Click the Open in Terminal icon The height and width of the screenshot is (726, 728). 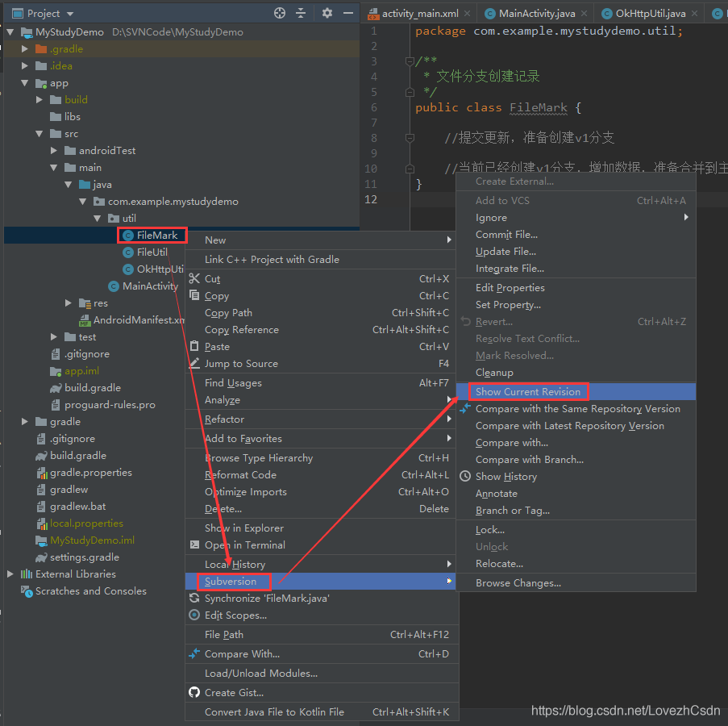click(194, 544)
